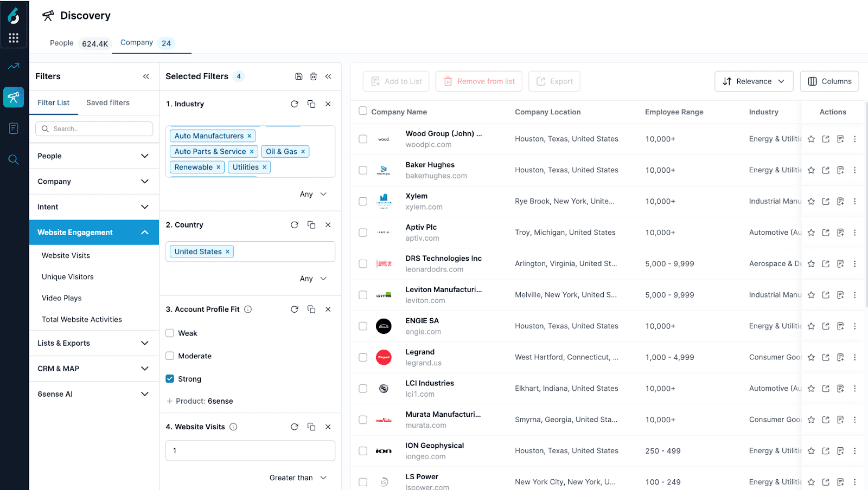Remove the Industry filter
This screenshot has height=490, width=868.
pos(328,104)
